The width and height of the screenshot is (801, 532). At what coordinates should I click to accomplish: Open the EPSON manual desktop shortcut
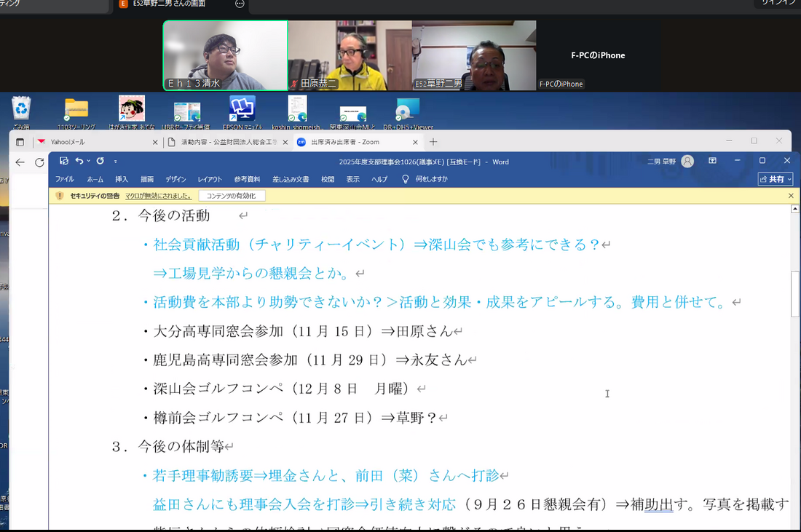242,109
